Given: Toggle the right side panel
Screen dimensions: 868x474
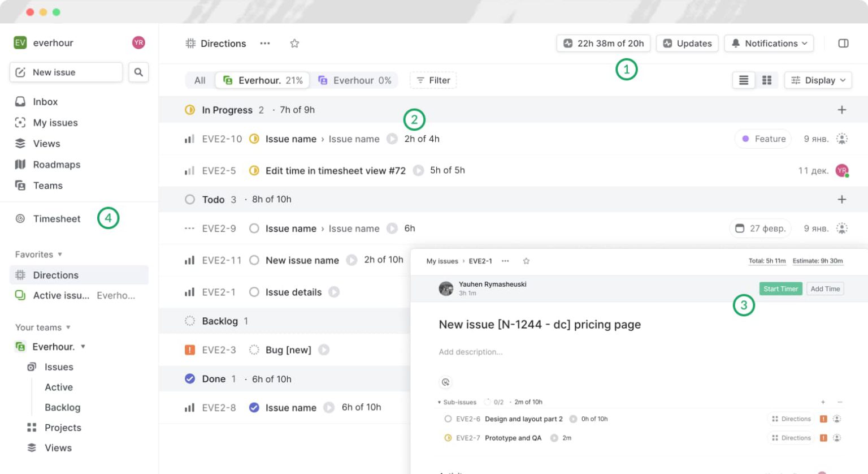Looking at the screenshot, I should tap(844, 43).
